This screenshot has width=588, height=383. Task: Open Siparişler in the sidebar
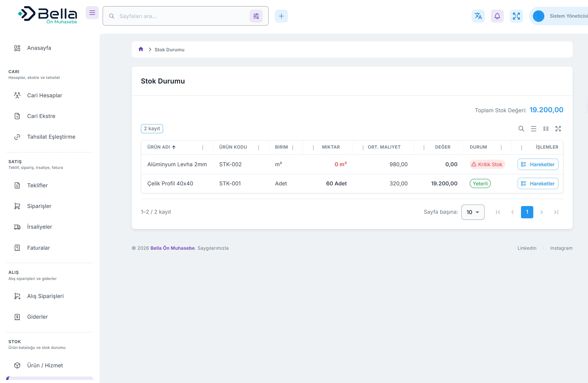click(x=50, y=206)
